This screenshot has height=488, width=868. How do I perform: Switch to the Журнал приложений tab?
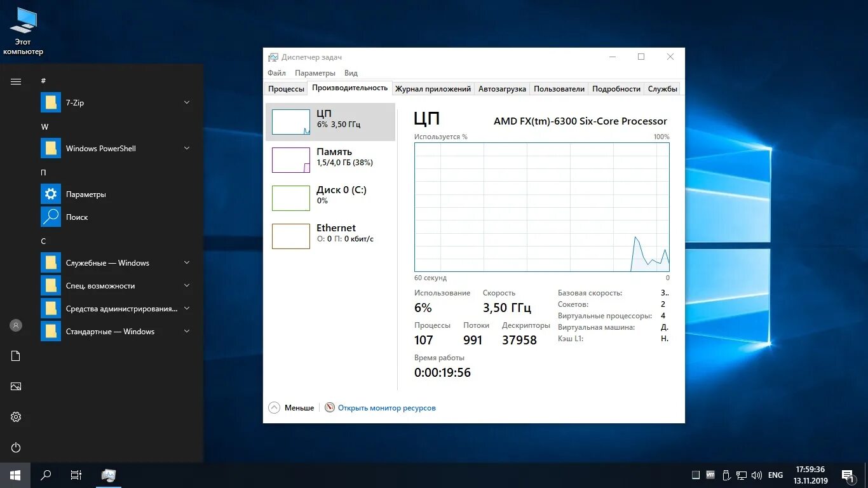433,89
